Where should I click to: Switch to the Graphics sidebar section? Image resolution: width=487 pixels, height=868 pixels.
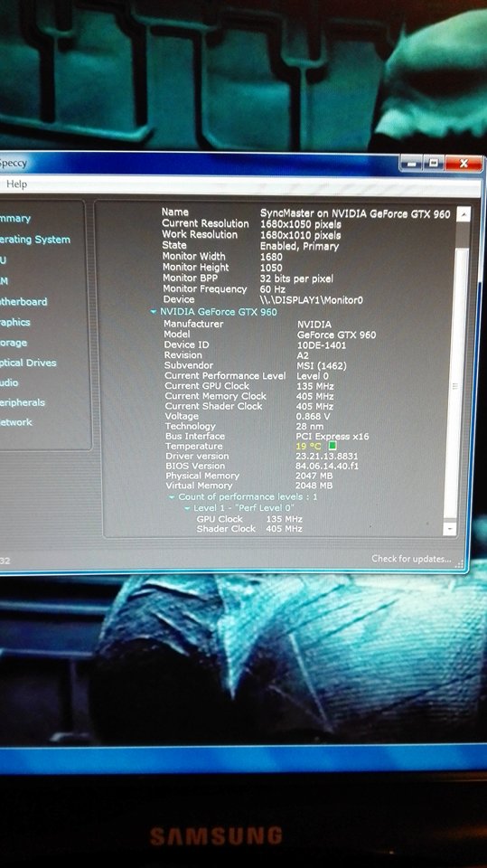point(15,322)
